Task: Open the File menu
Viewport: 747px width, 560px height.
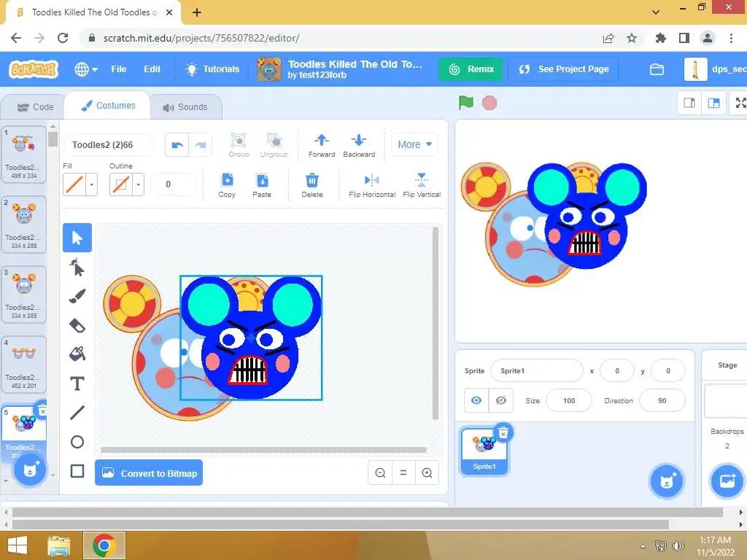Action: (x=119, y=69)
